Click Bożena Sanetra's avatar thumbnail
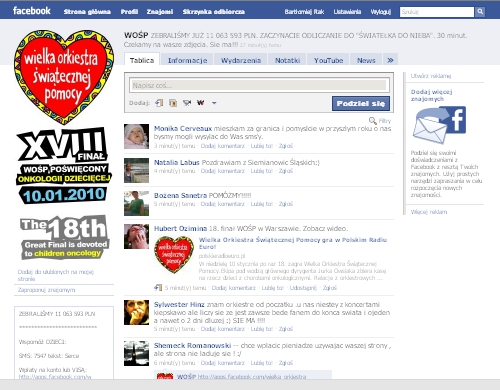This screenshot has width=500, height=390. [x=136, y=203]
